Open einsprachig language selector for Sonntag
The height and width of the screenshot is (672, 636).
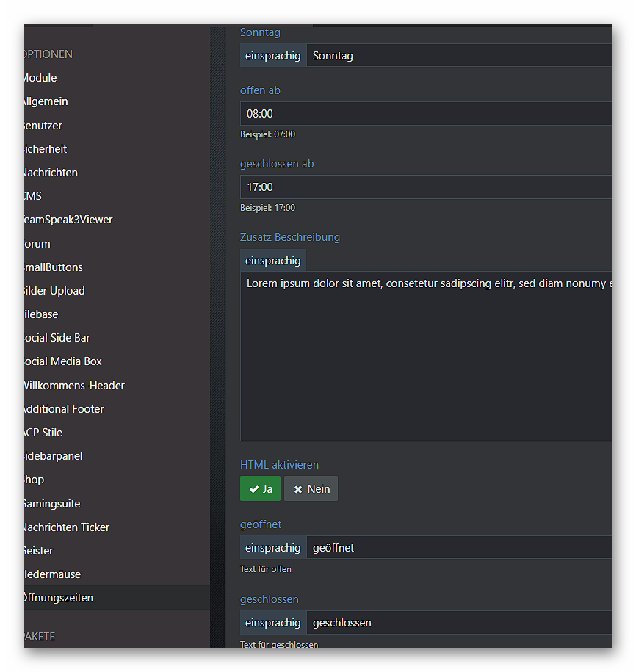(273, 56)
